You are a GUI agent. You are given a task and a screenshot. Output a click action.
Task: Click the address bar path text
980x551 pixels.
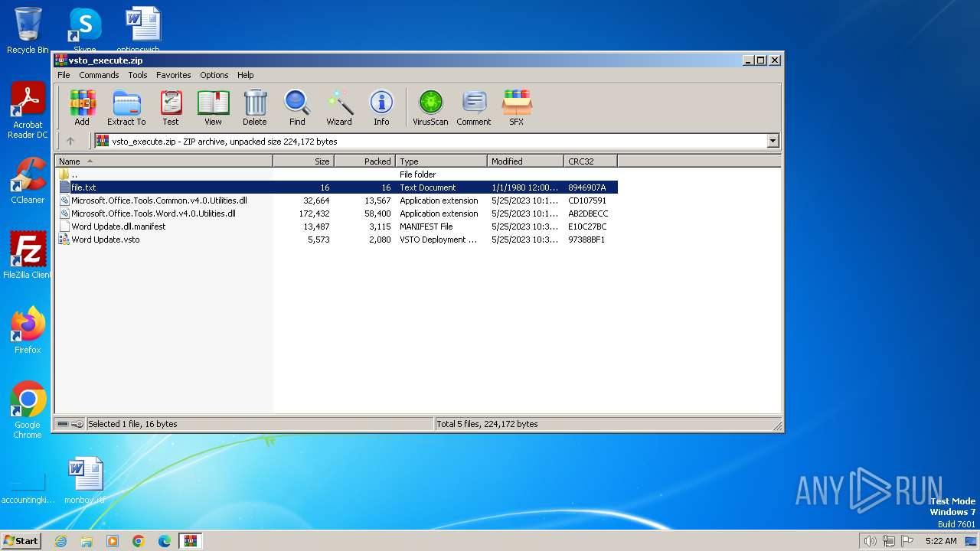pyautogui.click(x=224, y=142)
